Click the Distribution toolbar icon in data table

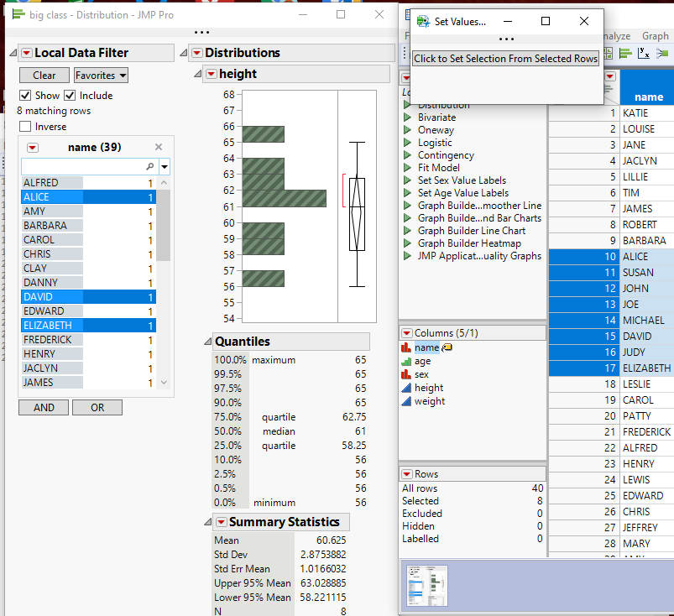pos(624,54)
